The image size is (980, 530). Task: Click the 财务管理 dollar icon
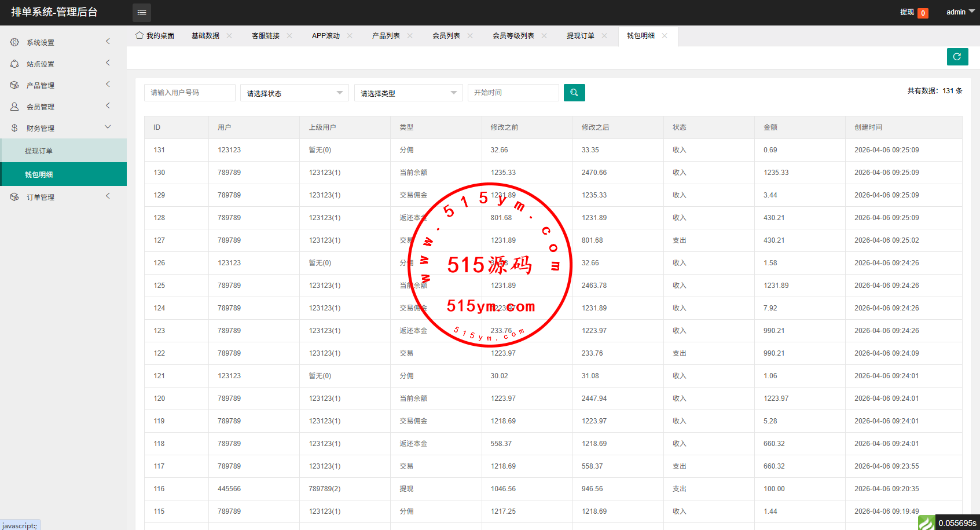click(14, 128)
